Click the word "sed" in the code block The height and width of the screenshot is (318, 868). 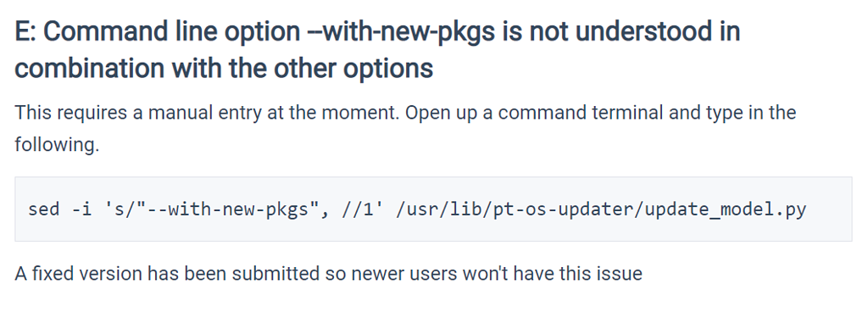(x=44, y=209)
